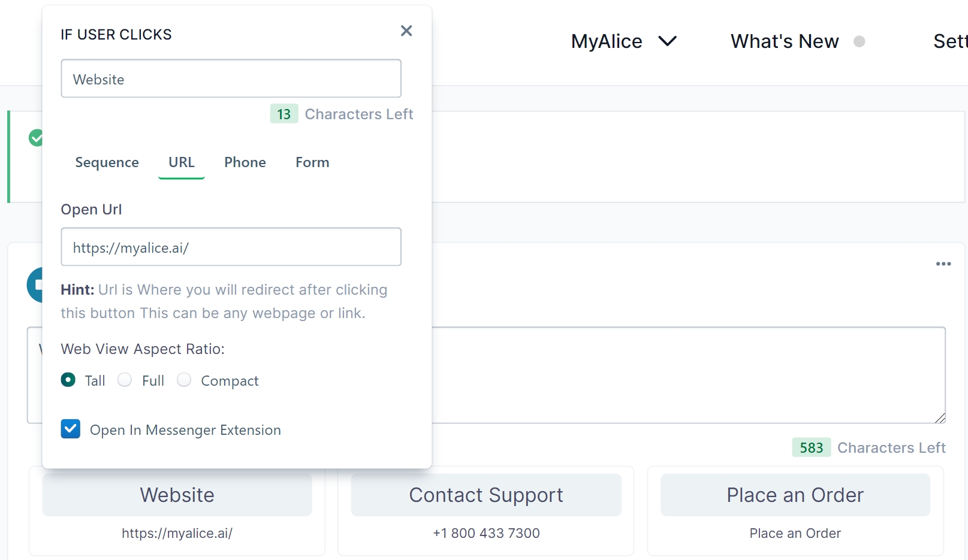Close the "If User Clicks" popup

(406, 31)
